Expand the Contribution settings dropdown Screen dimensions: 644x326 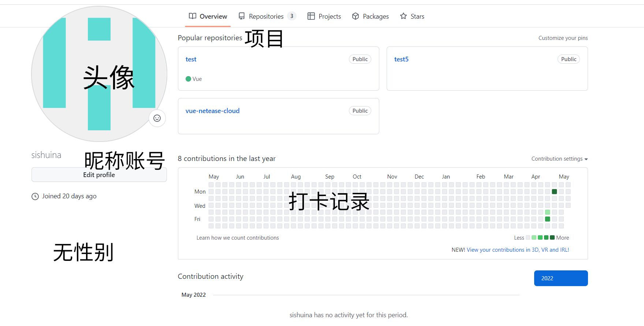click(559, 159)
